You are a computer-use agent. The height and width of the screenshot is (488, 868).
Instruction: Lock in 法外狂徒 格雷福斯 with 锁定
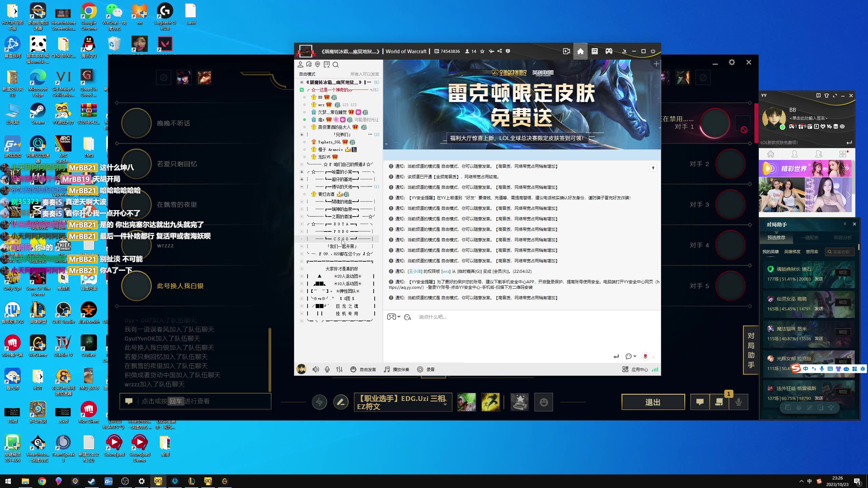click(843, 392)
